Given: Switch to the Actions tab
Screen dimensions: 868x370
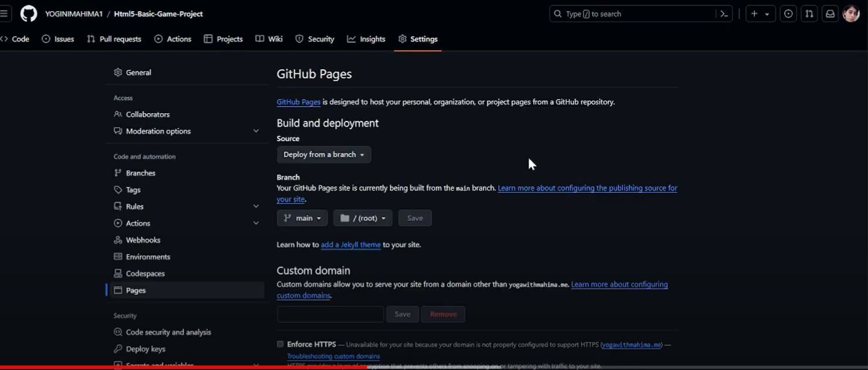Looking at the screenshot, I should click(173, 39).
